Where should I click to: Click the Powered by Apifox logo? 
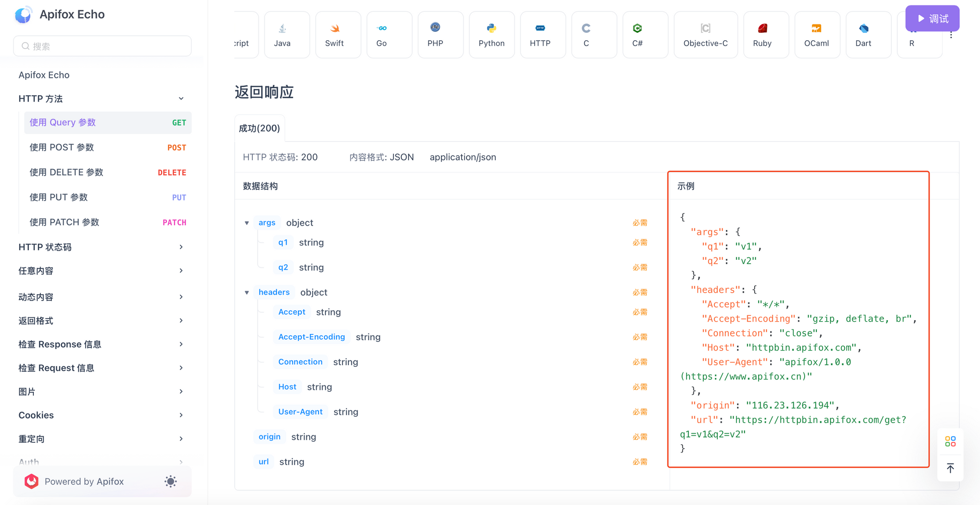[31, 481]
